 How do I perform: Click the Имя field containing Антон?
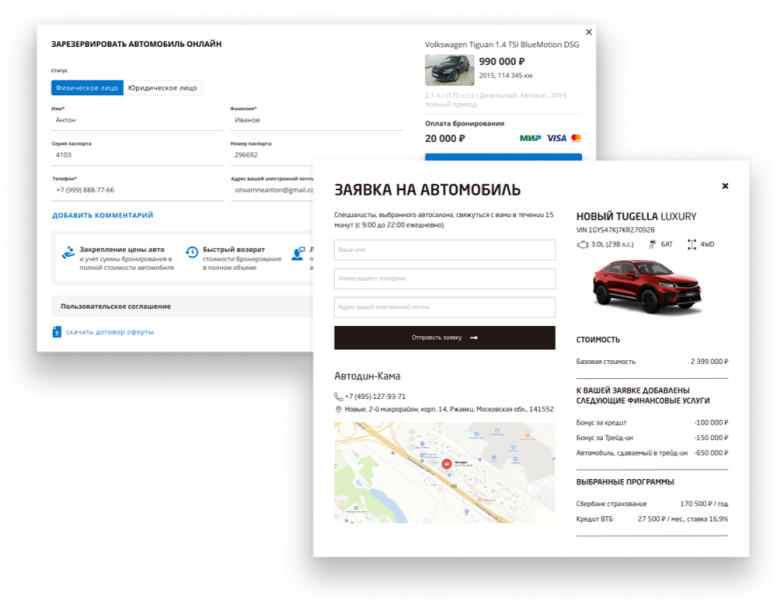coord(136,120)
